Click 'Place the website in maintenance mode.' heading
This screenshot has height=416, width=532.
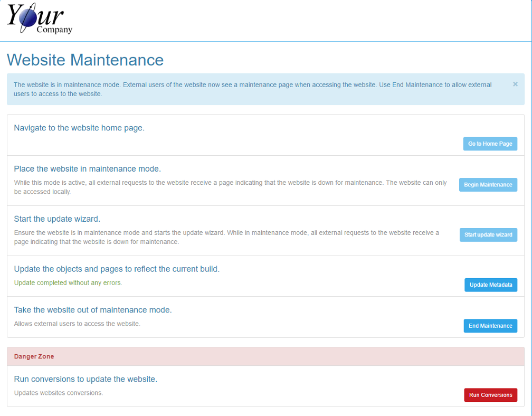[87, 169]
